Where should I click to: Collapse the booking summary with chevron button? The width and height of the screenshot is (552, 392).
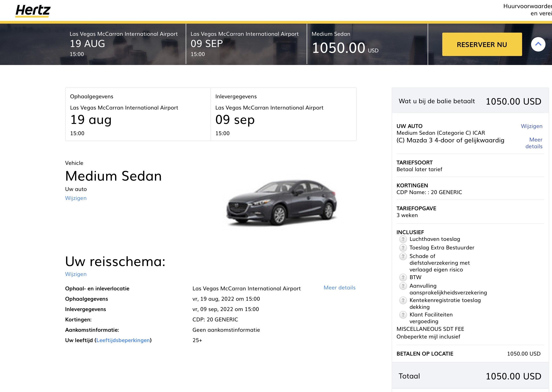538,44
